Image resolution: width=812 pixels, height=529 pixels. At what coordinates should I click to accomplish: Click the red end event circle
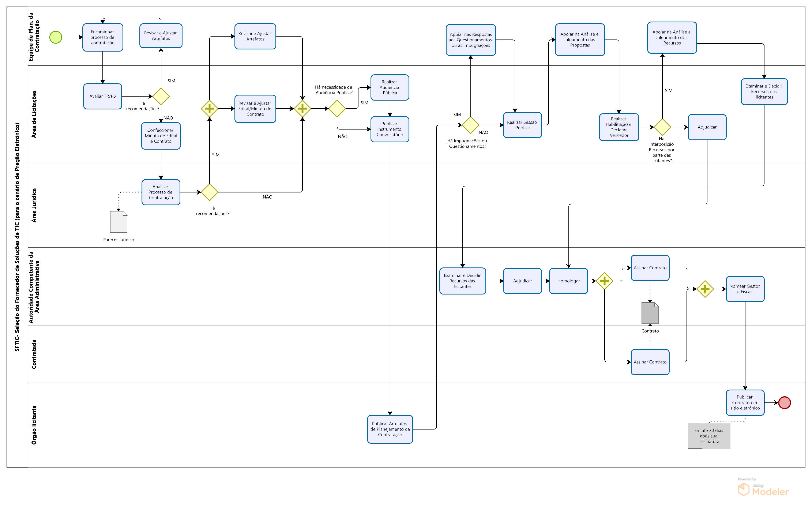coord(784,402)
